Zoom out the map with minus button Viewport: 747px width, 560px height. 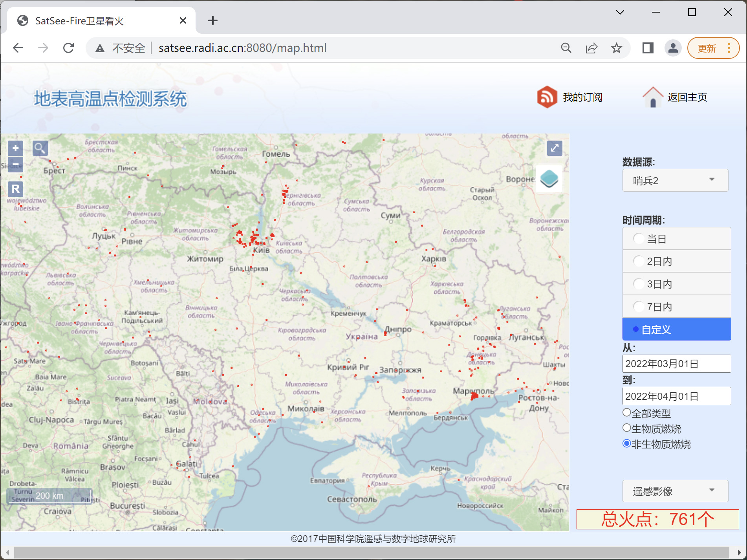point(15,164)
